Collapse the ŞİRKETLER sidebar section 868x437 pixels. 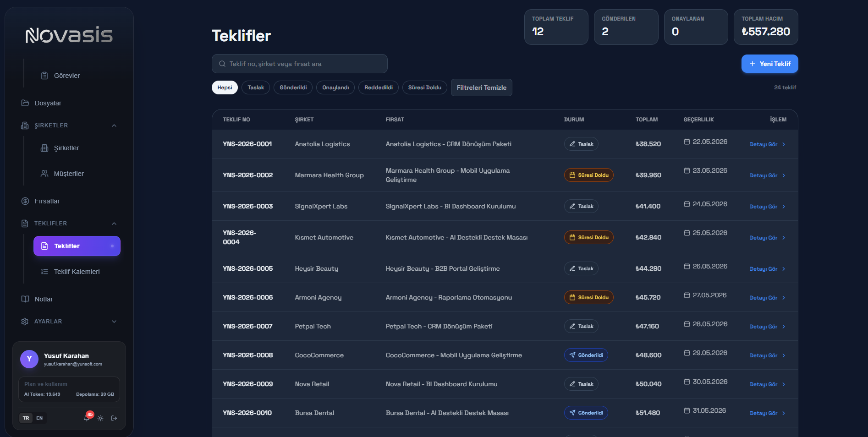click(114, 126)
